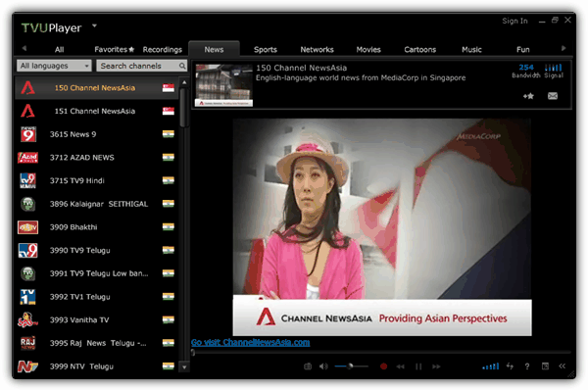Select 3712 AZAD NEWS channel
Screen dimensions: 588x390
(97, 158)
